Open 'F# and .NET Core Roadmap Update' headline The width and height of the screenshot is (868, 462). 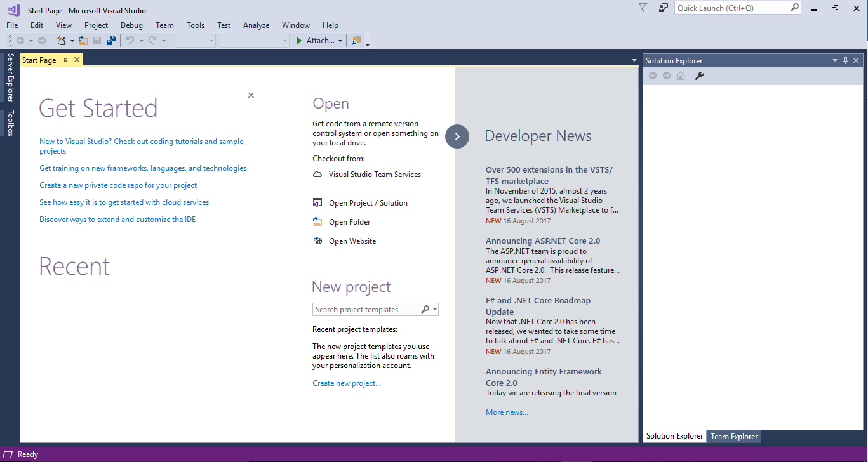538,307
